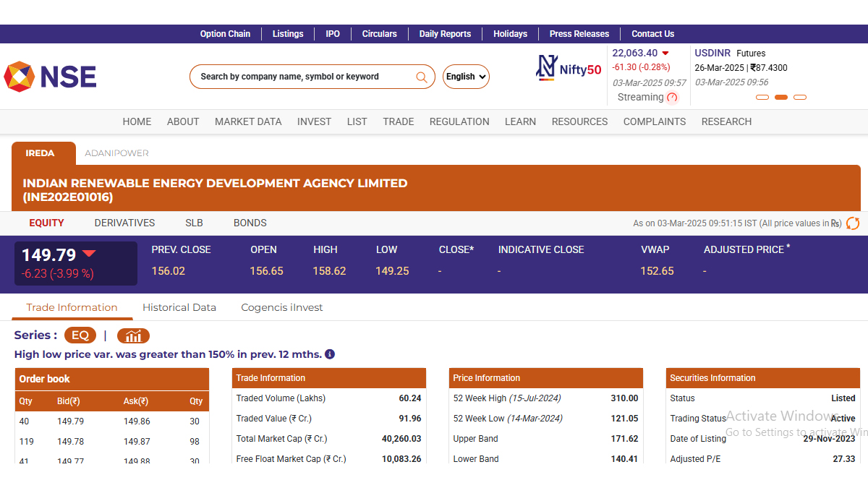Viewport: 868px width, 488px height.
Task: Click the Nifty50 logo
Action: point(569,68)
